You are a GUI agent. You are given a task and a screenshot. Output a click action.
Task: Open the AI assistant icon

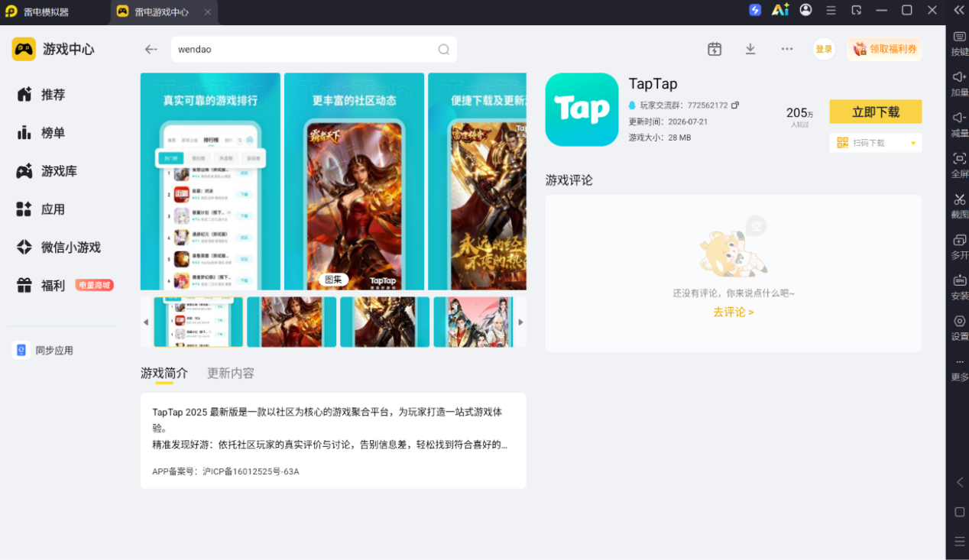tap(780, 10)
